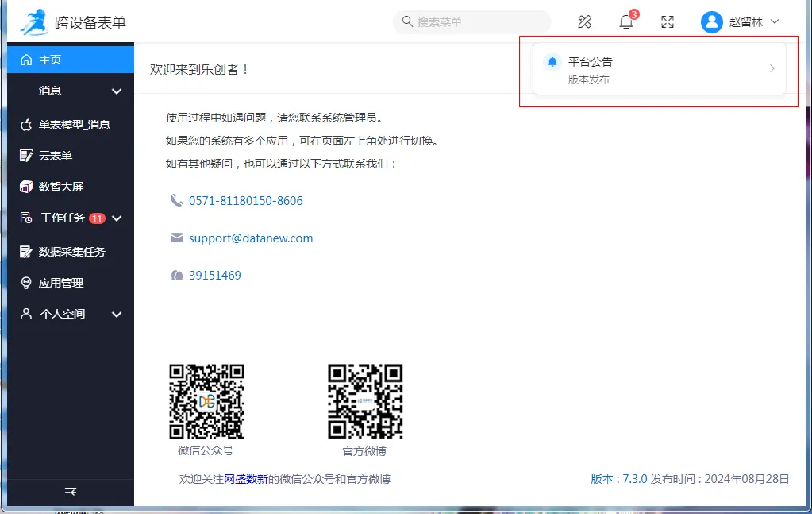Toggle fullscreen mode icon
The height and width of the screenshot is (514, 812).
(x=668, y=22)
